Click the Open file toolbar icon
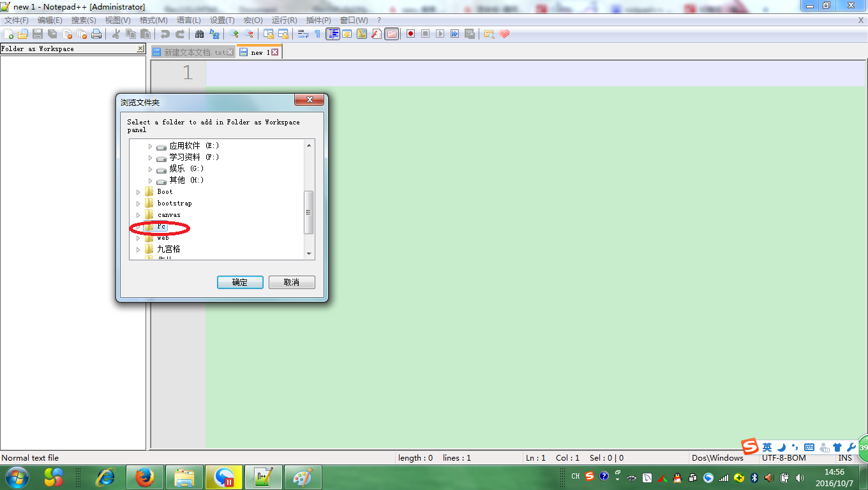Viewport: 868px width, 490px height. pyautogui.click(x=23, y=34)
